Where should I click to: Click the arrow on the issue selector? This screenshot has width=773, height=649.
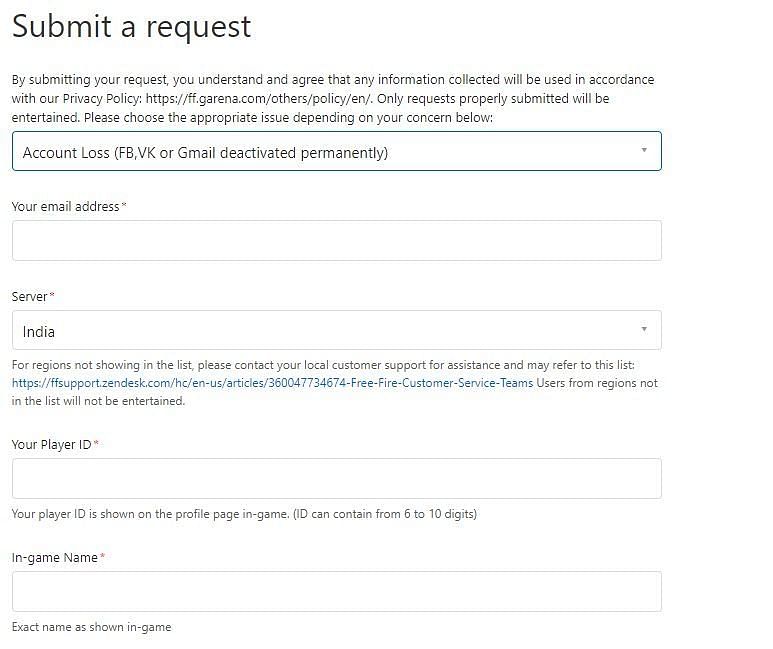click(644, 151)
